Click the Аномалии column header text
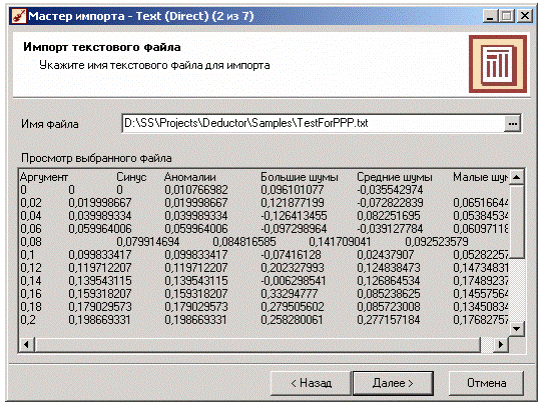 click(x=190, y=177)
